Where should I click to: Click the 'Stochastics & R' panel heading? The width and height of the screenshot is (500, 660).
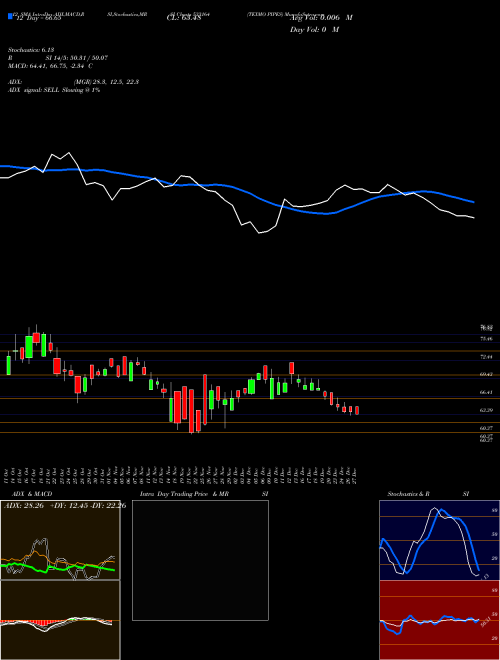408,494
